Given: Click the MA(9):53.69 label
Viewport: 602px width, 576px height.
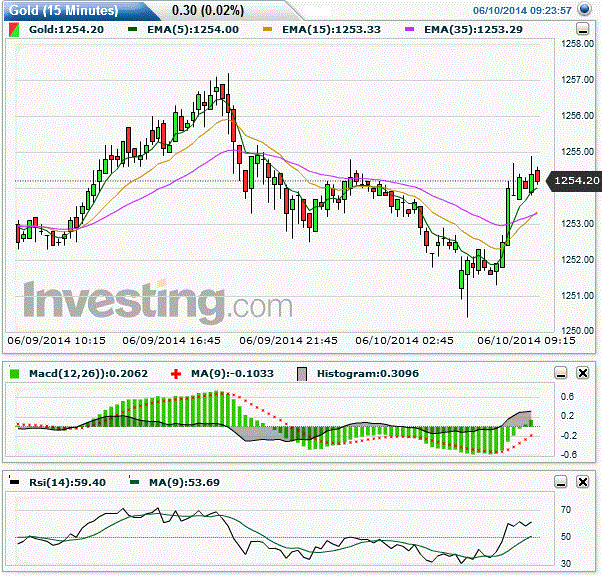Looking at the screenshot, I should point(184,482).
